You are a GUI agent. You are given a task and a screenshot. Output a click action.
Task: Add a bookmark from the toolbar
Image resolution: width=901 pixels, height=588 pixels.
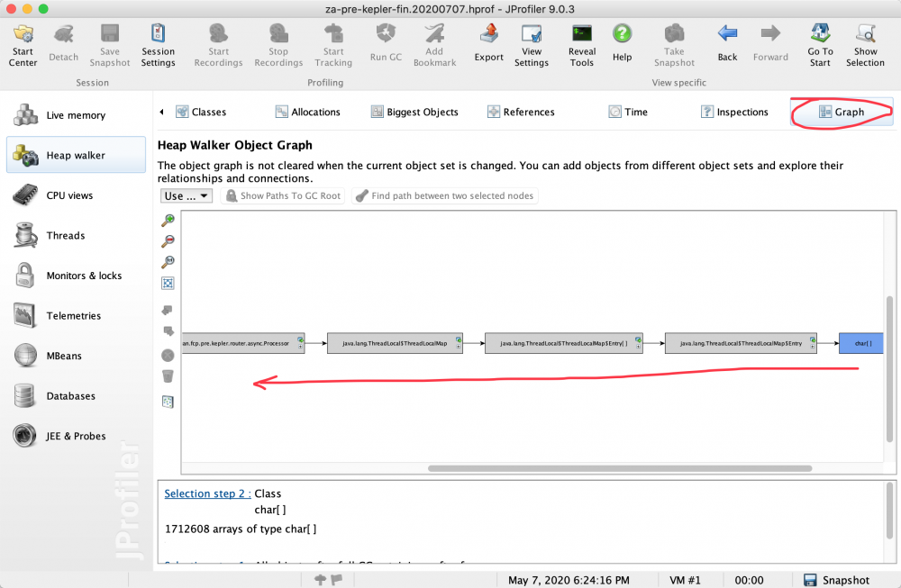tap(434, 45)
